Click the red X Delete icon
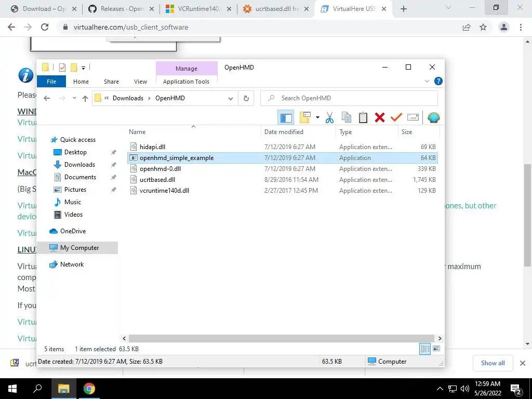The height and width of the screenshot is (399, 532). point(380,117)
